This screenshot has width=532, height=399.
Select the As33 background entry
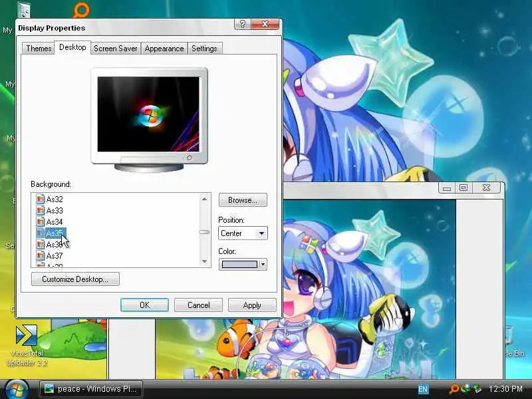[x=55, y=210]
